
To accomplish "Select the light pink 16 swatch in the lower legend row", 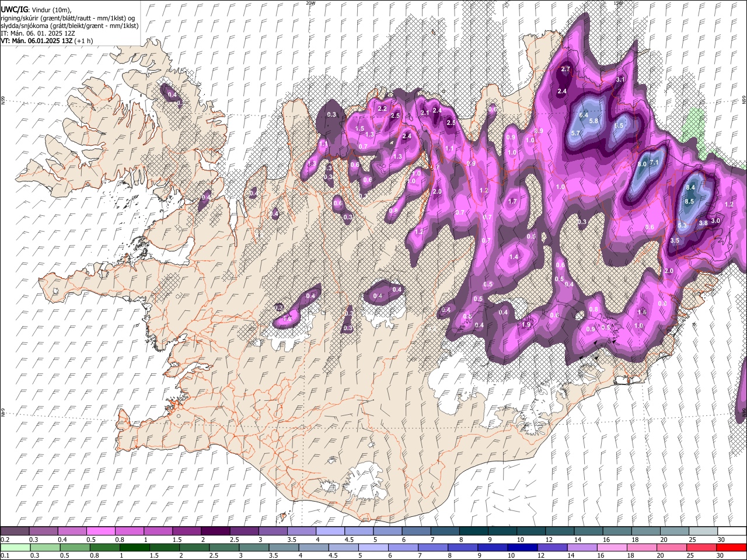I will (612, 547).
